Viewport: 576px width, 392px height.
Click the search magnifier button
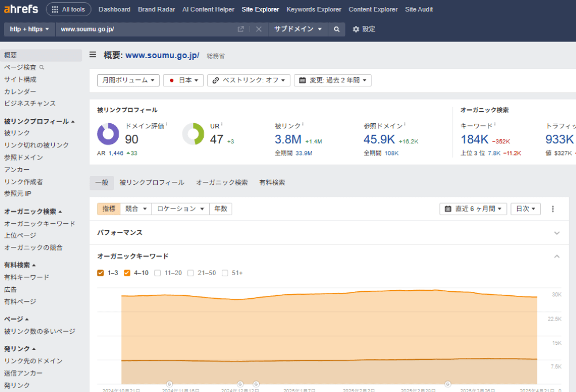(x=336, y=29)
